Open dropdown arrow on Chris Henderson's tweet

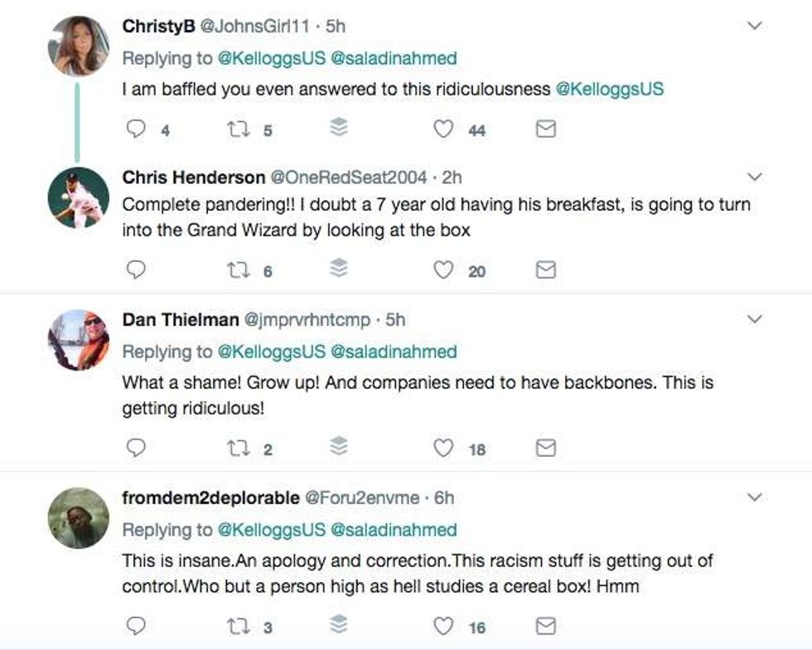pyautogui.click(x=755, y=177)
